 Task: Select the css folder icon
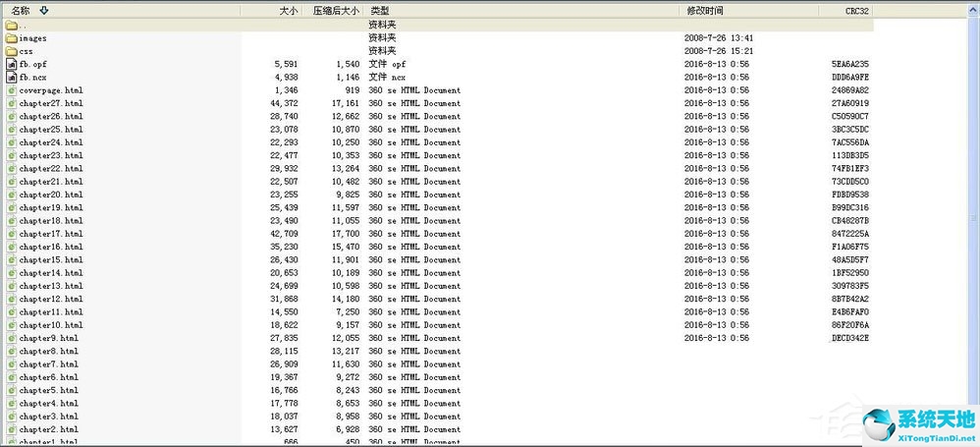click(11, 51)
